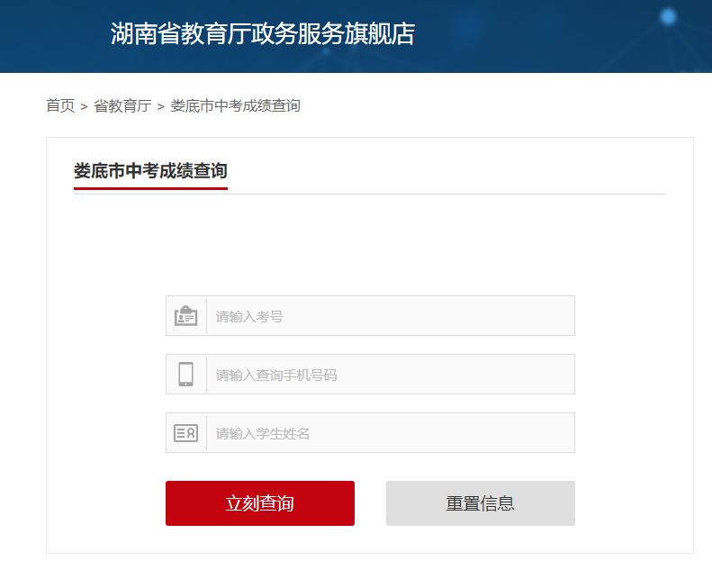Viewport: 712px width, 588px height.
Task: Click the 湖南省教育厅政务服务旗舰店 header title
Action: tap(262, 34)
